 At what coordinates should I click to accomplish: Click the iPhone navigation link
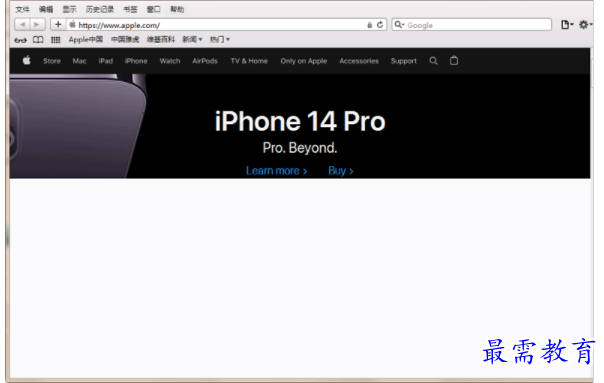[x=136, y=61]
